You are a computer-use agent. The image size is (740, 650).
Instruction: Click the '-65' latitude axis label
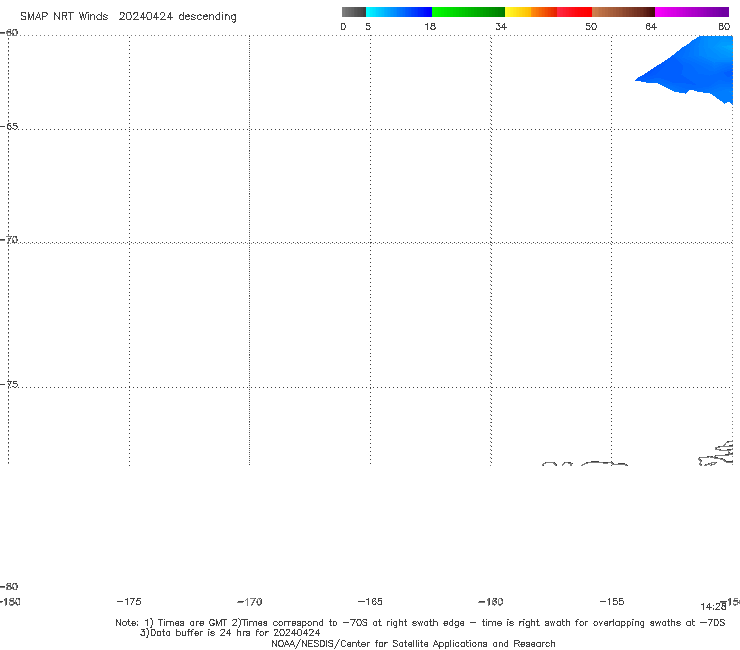9,127
